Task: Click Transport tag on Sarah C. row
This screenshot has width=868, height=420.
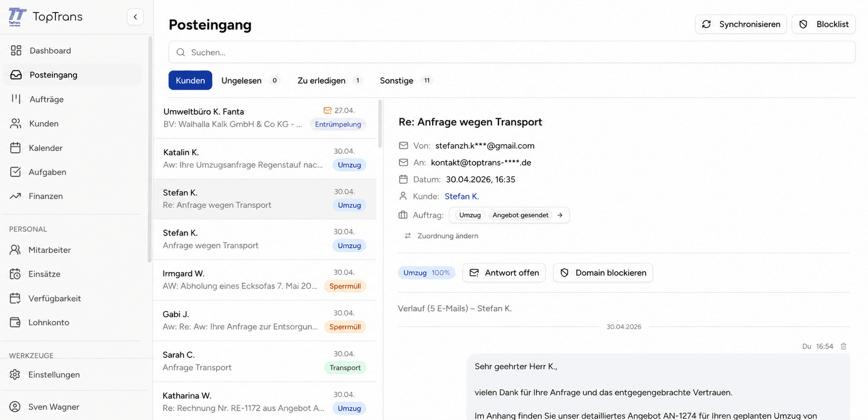Action: (345, 367)
